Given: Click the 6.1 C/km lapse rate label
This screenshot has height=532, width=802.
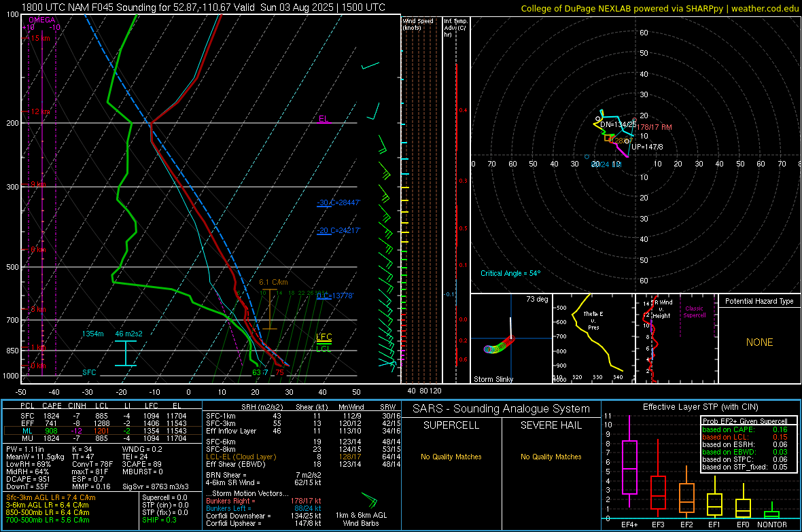Looking at the screenshot, I should pos(273,282).
